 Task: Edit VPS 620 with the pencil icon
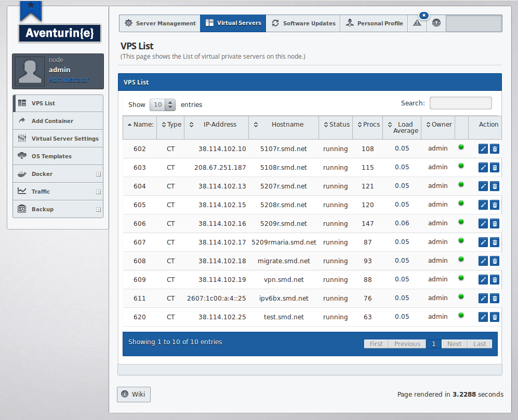click(x=483, y=317)
